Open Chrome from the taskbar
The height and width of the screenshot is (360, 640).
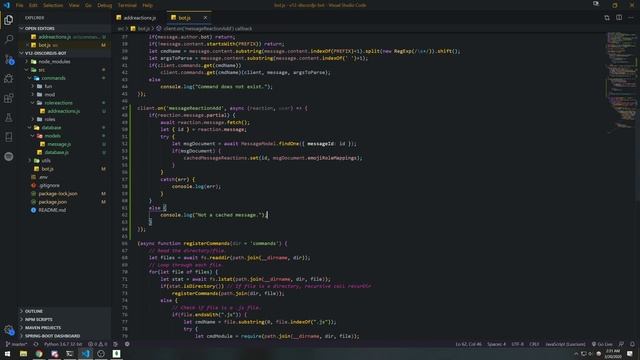click(x=39, y=353)
